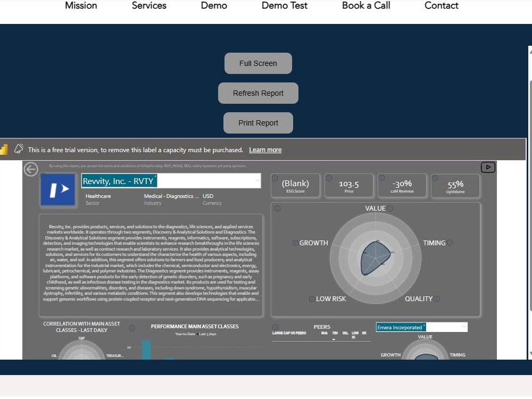
Task: Expand the company selector dropdown arrow
Action: (257, 181)
